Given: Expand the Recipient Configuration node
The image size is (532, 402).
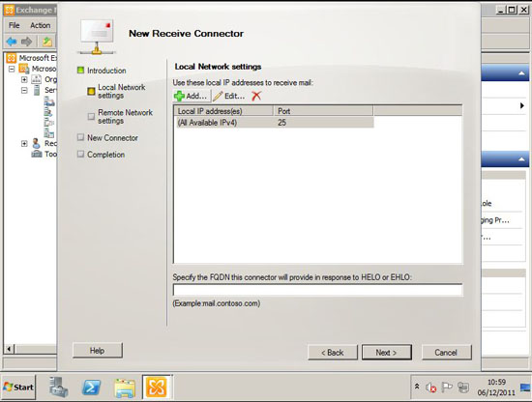Looking at the screenshot, I should 24,144.
